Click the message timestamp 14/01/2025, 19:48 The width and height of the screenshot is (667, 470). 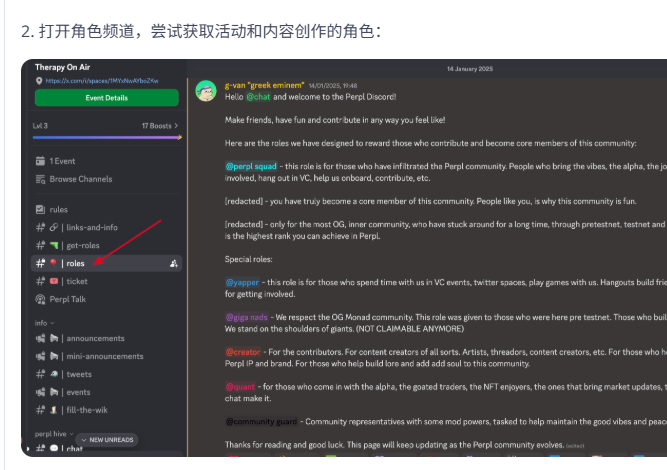[x=333, y=85]
